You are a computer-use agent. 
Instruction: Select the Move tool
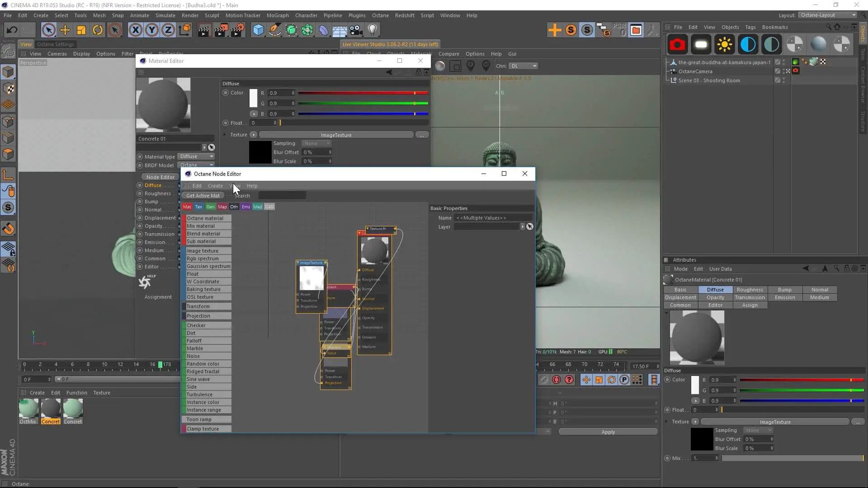(65, 30)
